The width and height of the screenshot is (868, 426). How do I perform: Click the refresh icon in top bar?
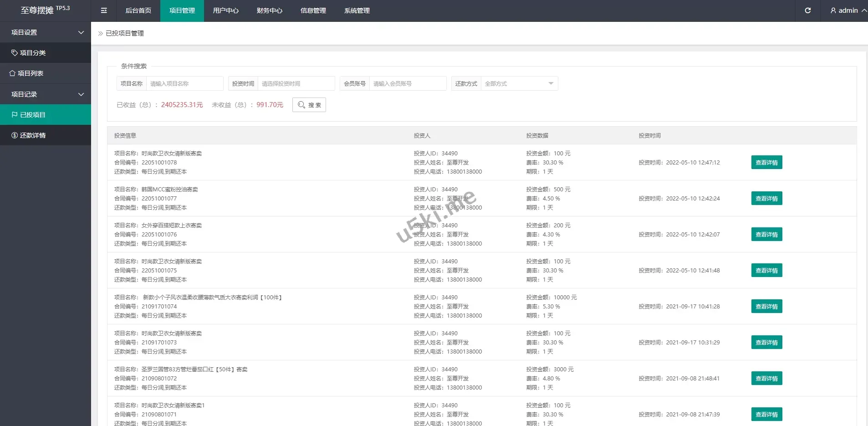[x=807, y=10]
